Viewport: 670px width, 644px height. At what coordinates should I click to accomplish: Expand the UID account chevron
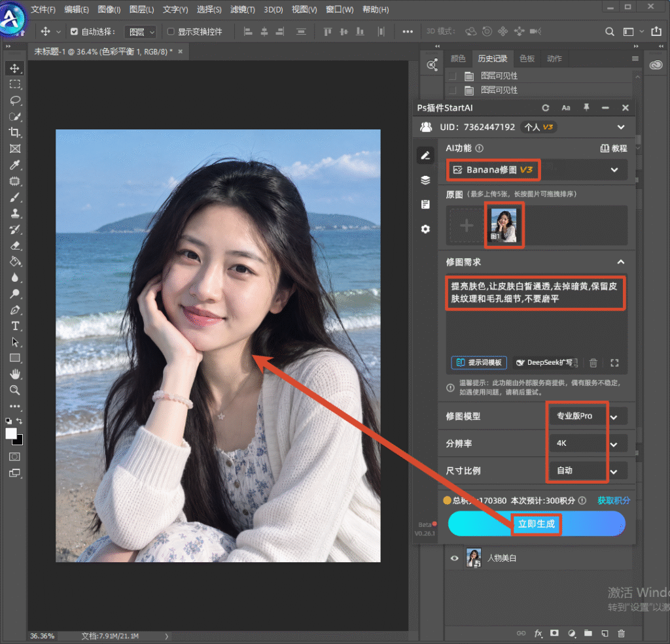pos(621,127)
